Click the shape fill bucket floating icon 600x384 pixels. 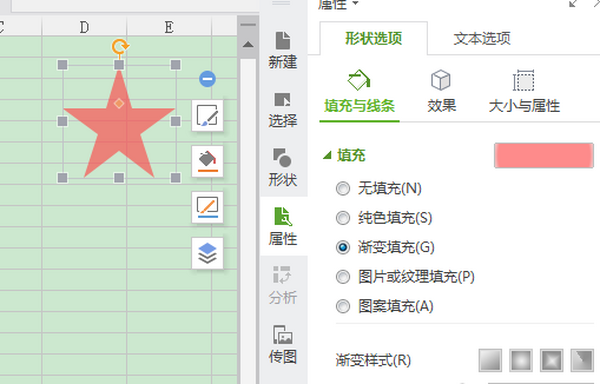pos(207,161)
